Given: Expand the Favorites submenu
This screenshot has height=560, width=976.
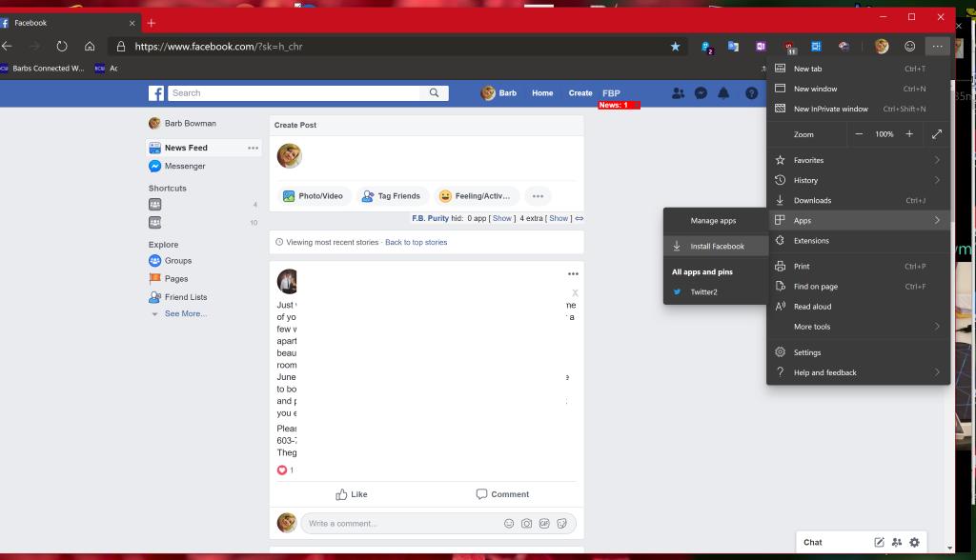Looking at the screenshot, I should click(859, 160).
